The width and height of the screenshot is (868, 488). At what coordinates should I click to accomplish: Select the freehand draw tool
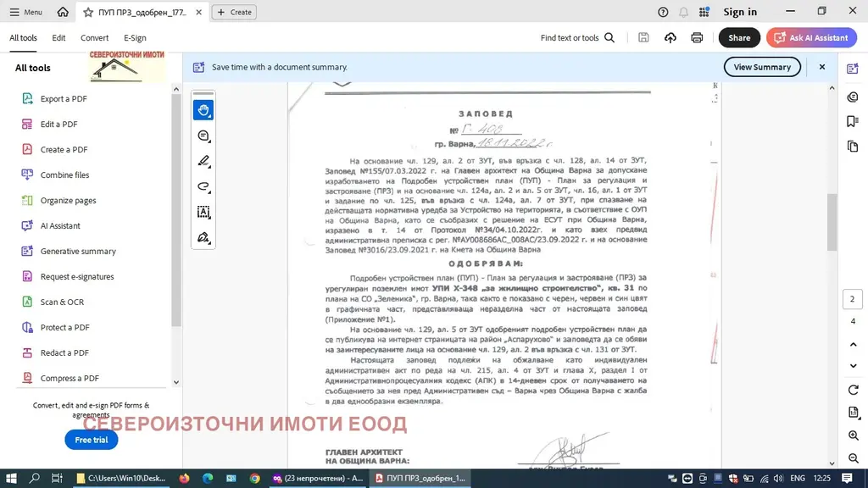point(203,186)
